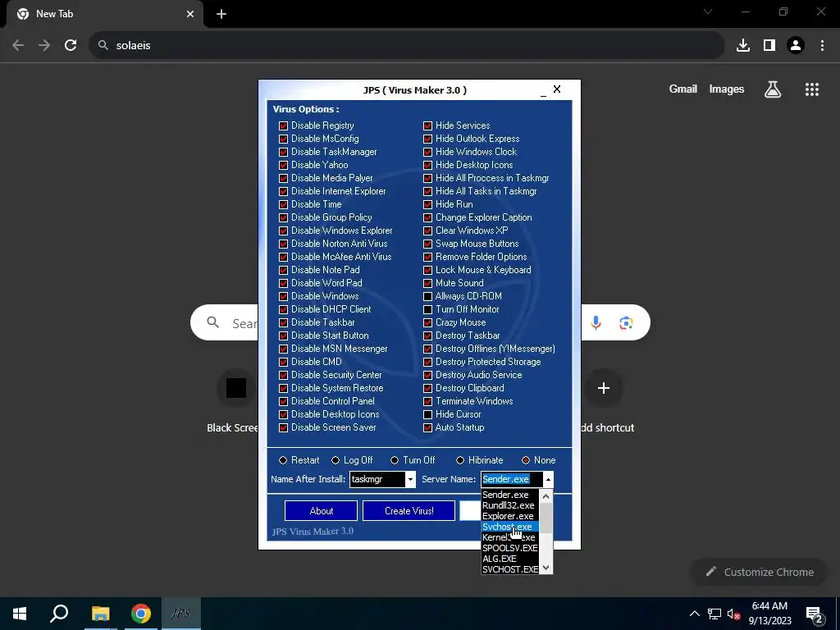This screenshot has height=630, width=840.
Task: Uncheck the Disable Registry checkbox
Action: (x=283, y=126)
